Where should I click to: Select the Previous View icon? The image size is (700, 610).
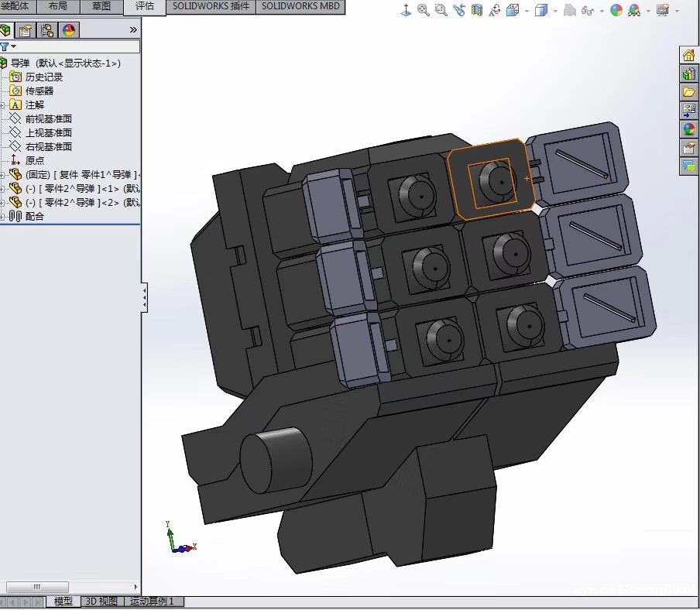pos(459,10)
